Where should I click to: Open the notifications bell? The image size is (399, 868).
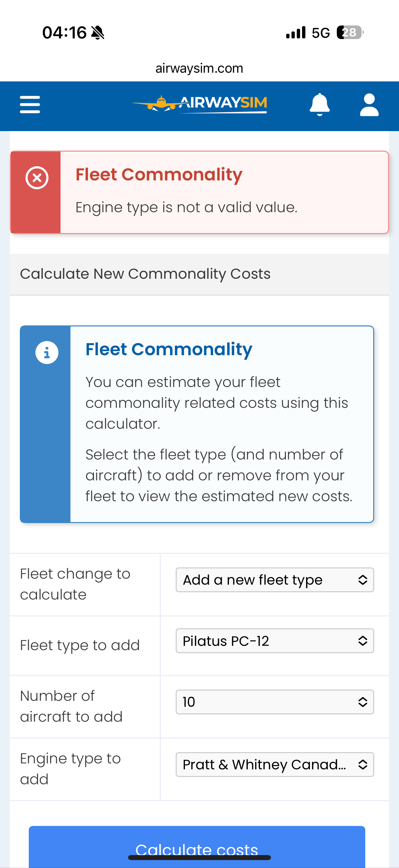(x=319, y=105)
